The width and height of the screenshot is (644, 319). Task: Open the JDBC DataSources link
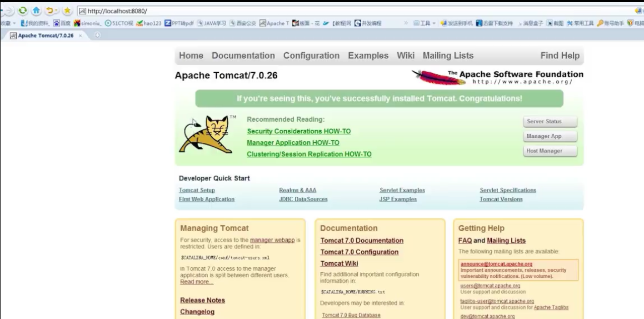303,199
